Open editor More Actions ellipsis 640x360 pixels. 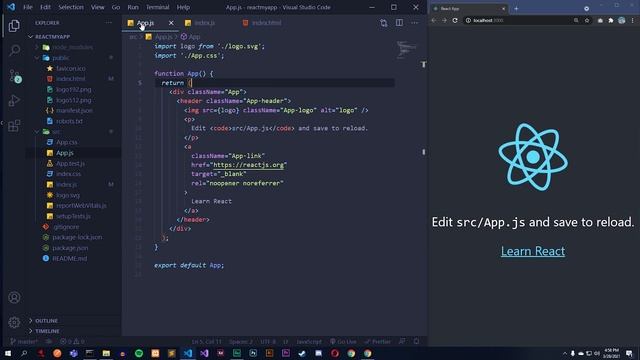pos(415,23)
